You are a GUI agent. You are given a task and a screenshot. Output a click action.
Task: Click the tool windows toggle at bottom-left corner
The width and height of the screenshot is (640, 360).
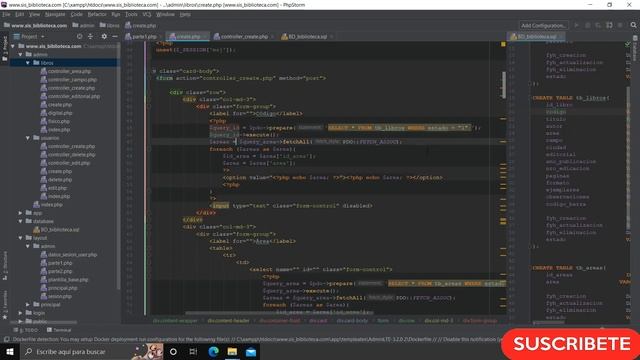click(x=6, y=340)
